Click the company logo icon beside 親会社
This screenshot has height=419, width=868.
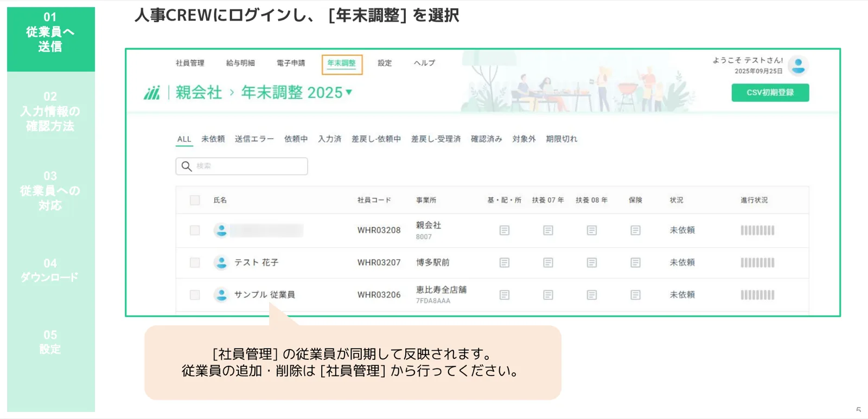coord(152,93)
